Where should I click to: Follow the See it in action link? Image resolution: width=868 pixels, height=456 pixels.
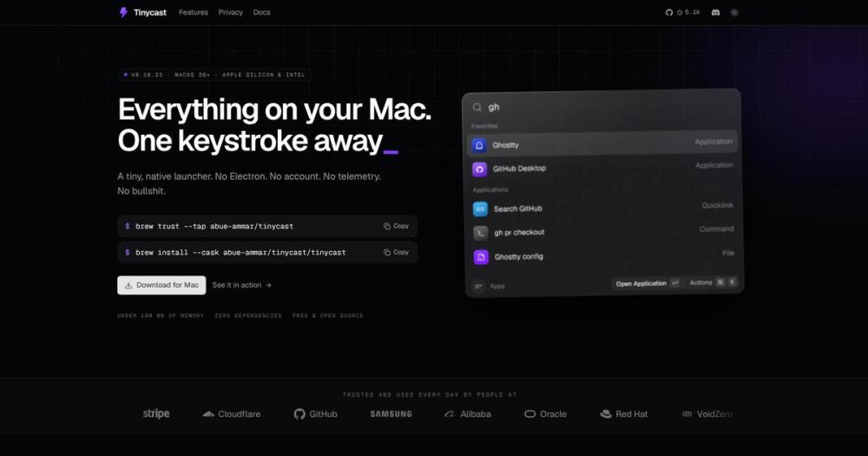[x=242, y=285]
